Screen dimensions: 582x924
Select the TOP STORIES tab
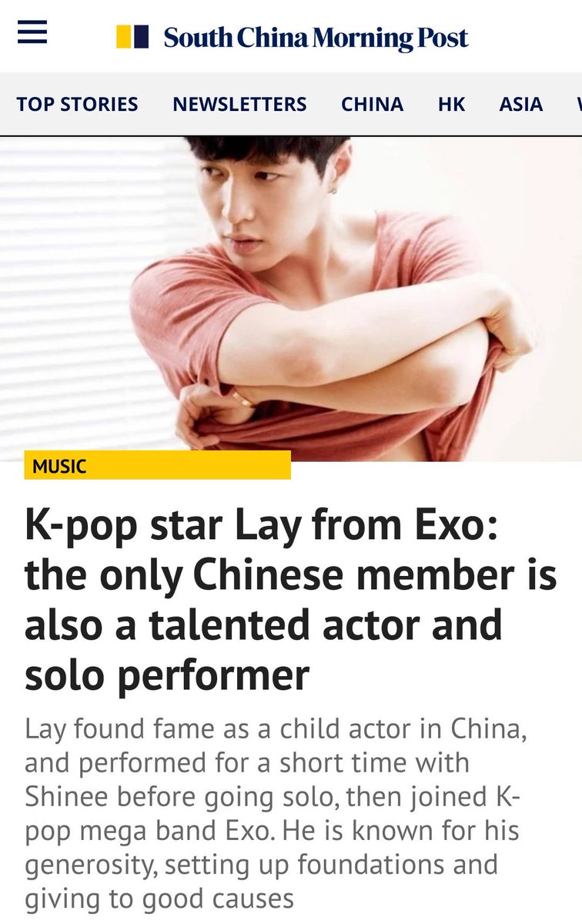(78, 104)
